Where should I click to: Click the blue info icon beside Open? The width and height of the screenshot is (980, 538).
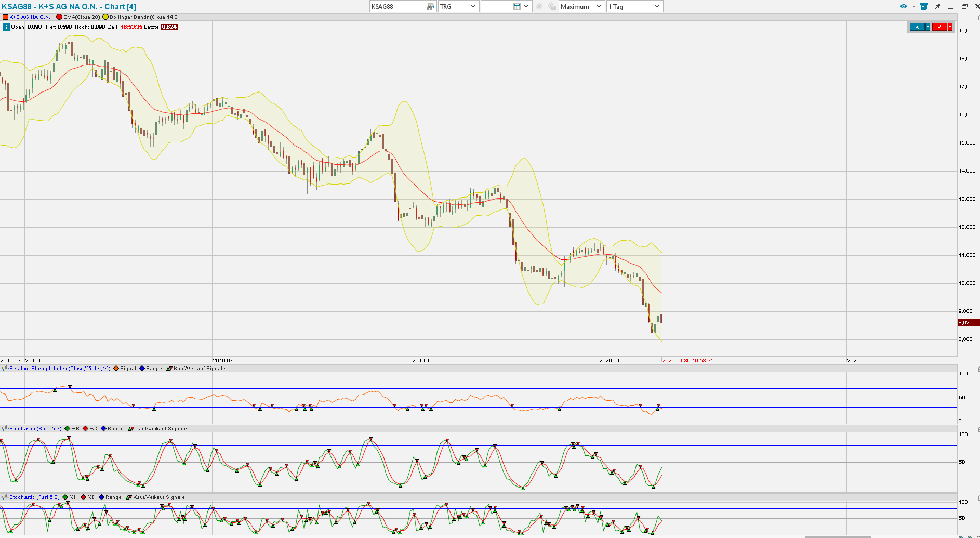(x=6, y=27)
